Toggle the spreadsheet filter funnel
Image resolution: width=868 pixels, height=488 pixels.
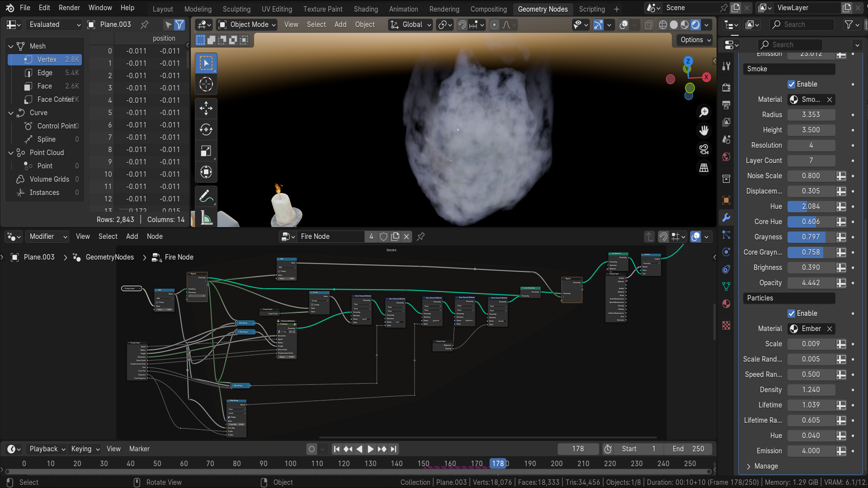click(x=179, y=24)
